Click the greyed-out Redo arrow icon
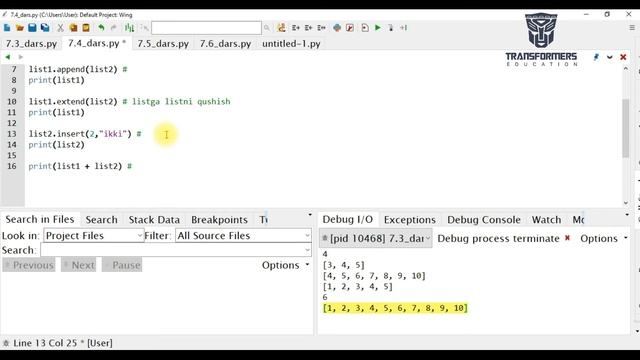640x360 pixels. [114, 28]
